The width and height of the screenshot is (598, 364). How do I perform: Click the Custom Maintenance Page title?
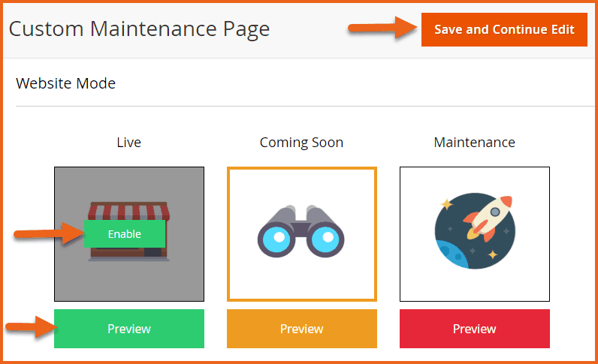coord(139,29)
